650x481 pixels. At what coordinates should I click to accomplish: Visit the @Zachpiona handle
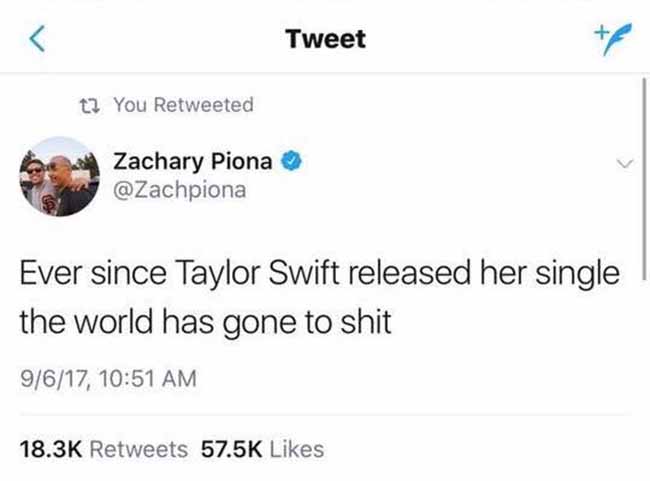[x=179, y=190]
